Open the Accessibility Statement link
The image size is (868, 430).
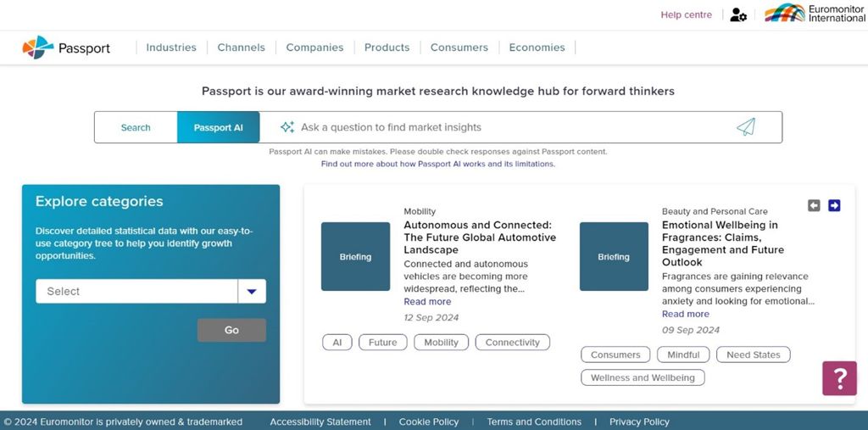[x=320, y=422]
